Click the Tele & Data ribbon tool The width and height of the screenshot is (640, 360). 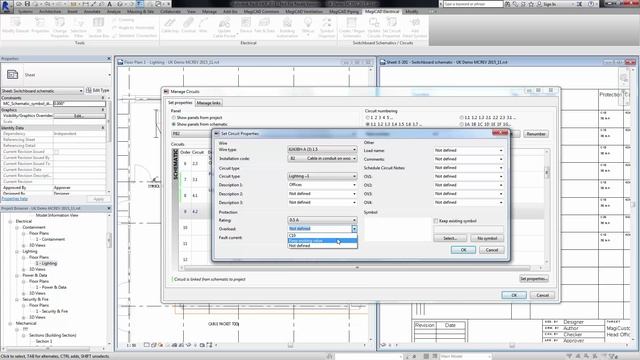[x=264, y=25]
